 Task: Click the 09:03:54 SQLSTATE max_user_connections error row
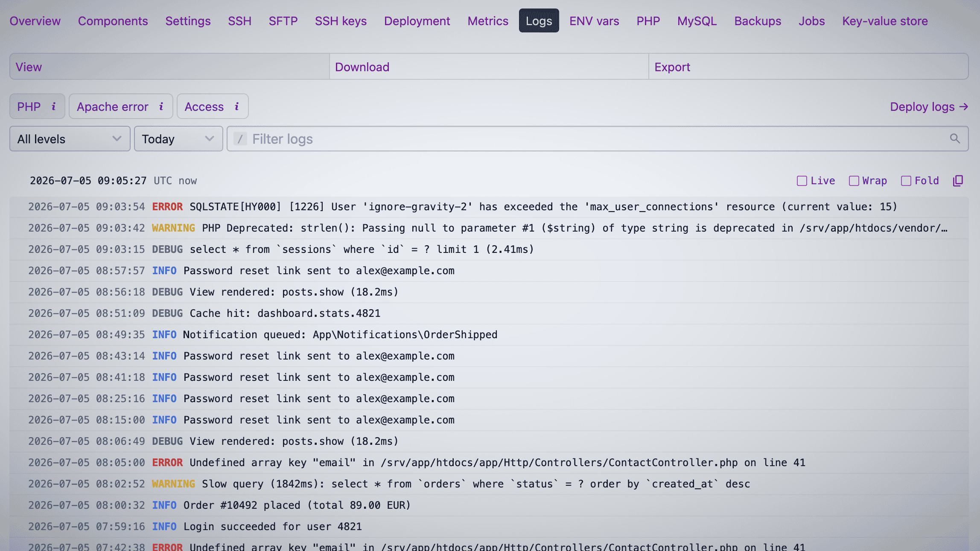(x=489, y=207)
